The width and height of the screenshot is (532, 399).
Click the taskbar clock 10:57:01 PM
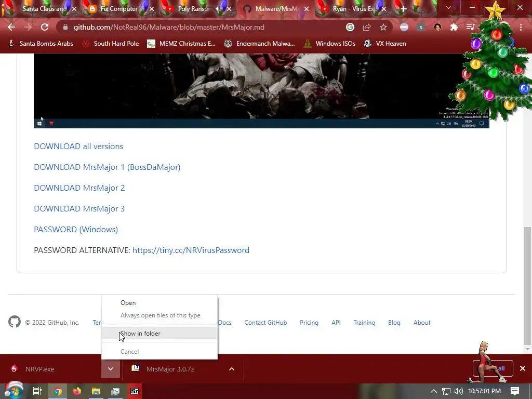coord(484,391)
